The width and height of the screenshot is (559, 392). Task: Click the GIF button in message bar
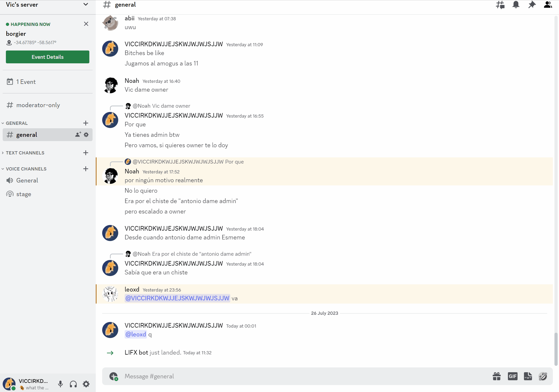coord(513,376)
